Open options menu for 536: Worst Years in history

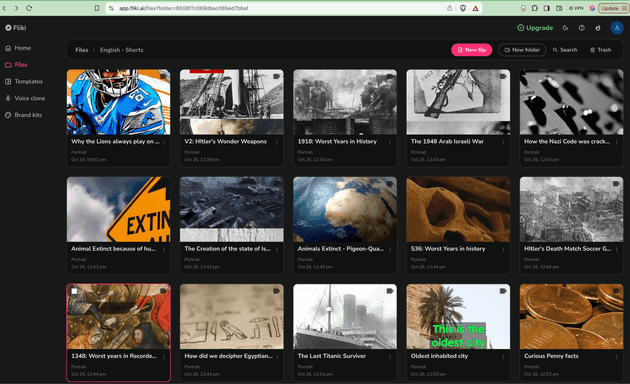pyautogui.click(x=503, y=249)
